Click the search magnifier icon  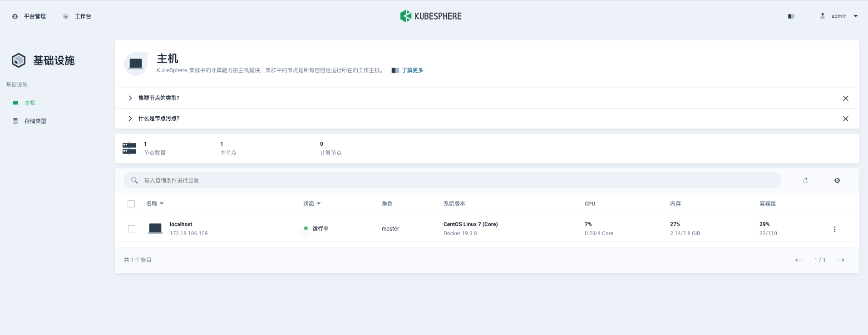[x=134, y=180]
